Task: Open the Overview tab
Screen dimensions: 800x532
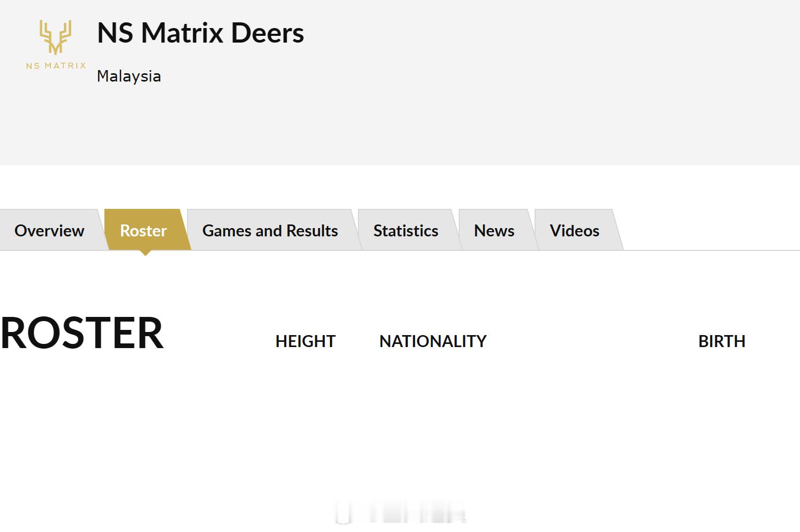Action: click(49, 230)
